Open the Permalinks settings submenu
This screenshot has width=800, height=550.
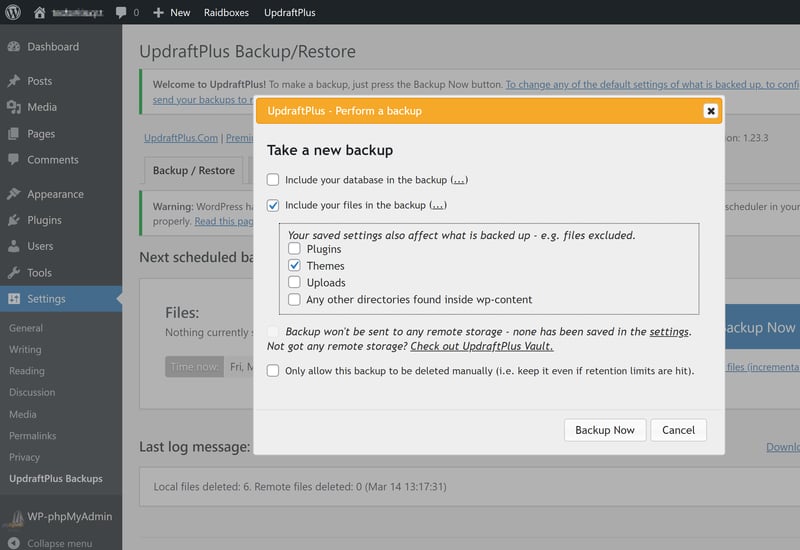[32, 436]
